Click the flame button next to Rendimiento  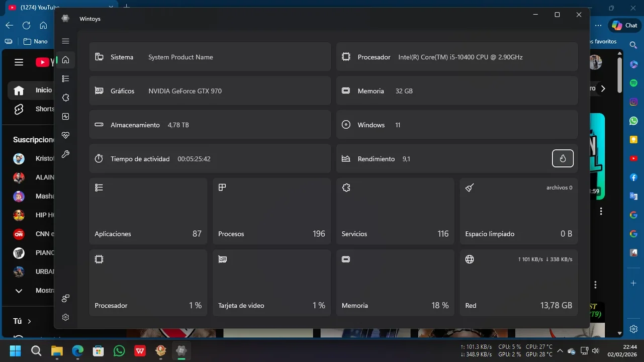pos(563,158)
